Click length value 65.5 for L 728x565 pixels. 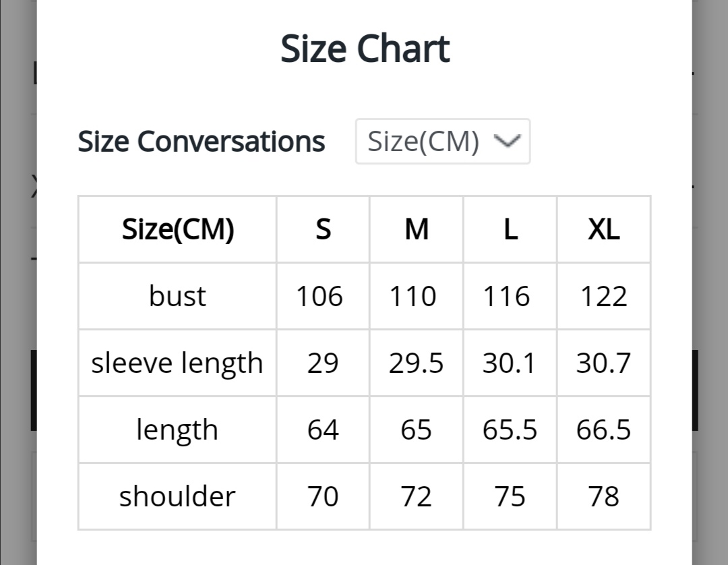tap(510, 430)
